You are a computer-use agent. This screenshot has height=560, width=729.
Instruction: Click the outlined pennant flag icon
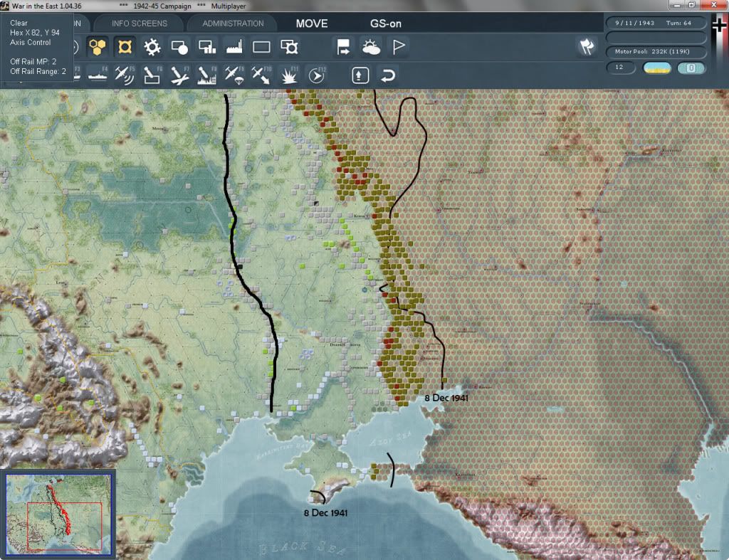(x=399, y=47)
